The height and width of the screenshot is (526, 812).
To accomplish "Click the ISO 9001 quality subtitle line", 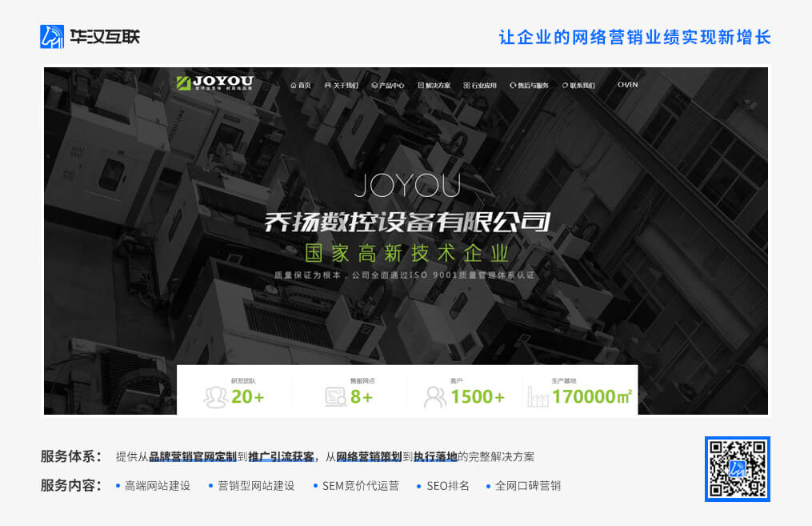I will pyautogui.click(x=405, y=275).
